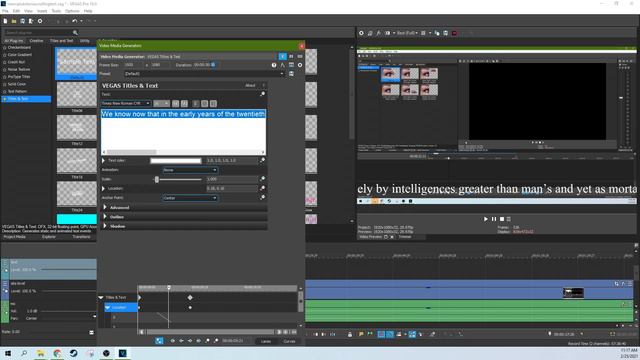Click the Curves button

click(x=289, y=341)
